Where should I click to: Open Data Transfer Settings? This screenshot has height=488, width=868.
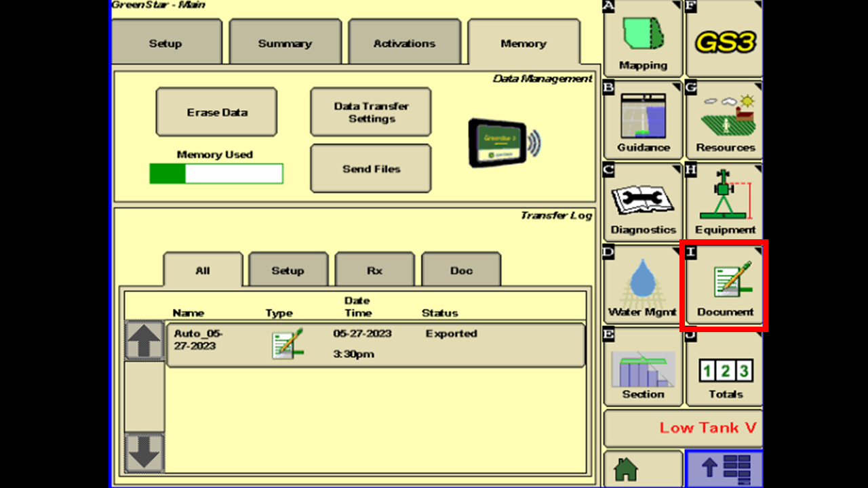(x=371, y=112)
